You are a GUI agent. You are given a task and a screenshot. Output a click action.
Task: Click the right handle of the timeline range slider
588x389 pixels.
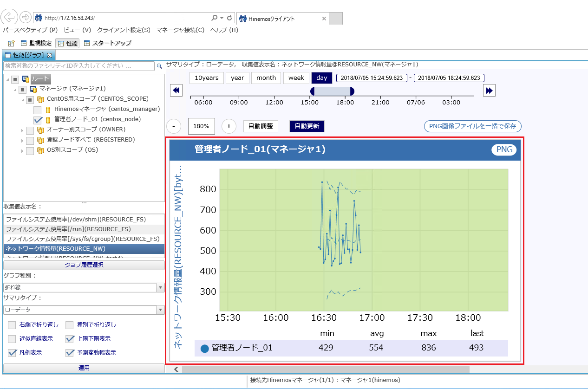click(x=352, y=91)
